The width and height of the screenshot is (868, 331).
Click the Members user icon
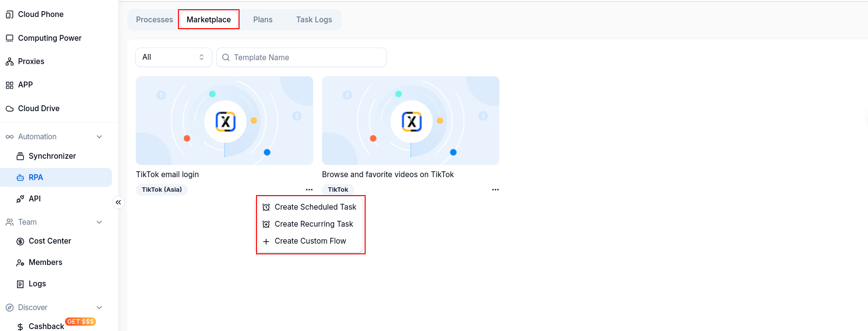click(20, 263)
